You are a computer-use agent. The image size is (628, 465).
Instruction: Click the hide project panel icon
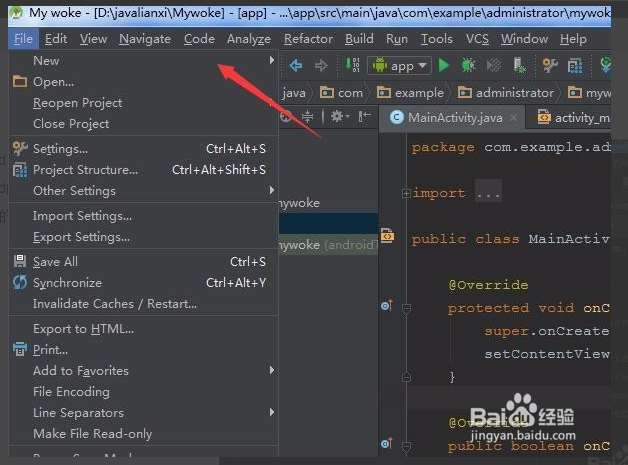tap(365, 117)
